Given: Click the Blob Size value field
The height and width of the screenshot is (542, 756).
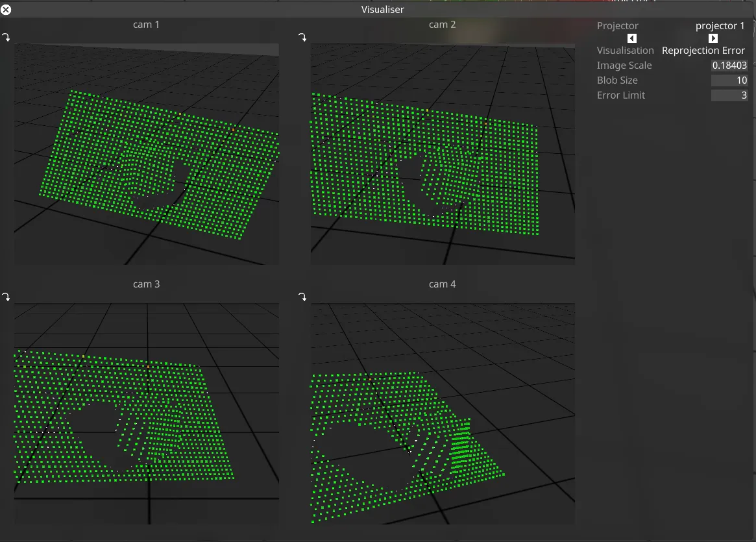Looking at the screenshot, I should click(729, 80).
